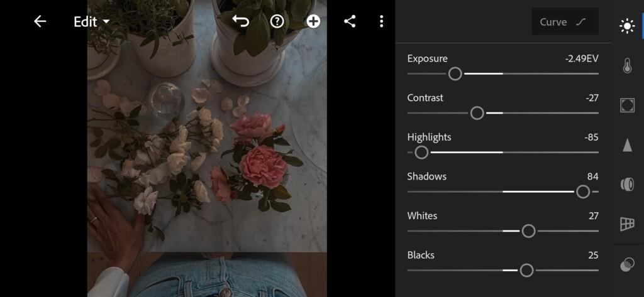Image resolution: width=644 pixels, height=297 pixels.
Task: Click the Shadows slider handle
Action: tap(583, 192)
